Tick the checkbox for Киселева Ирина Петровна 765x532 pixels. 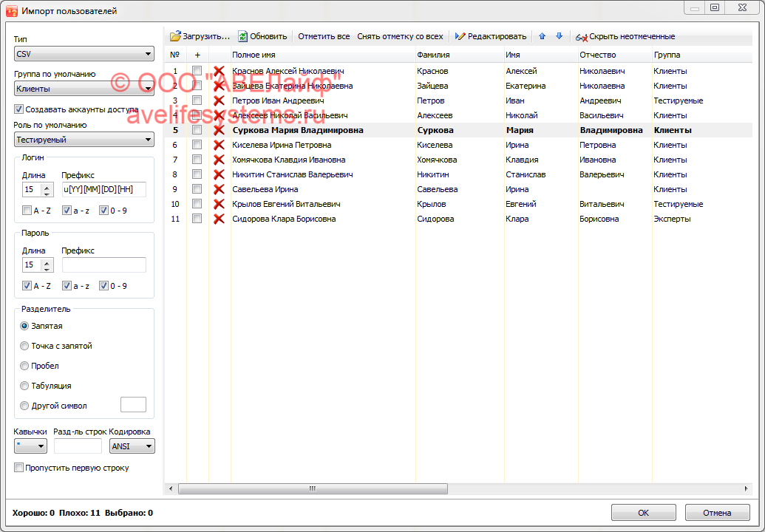tap(197, 145)
